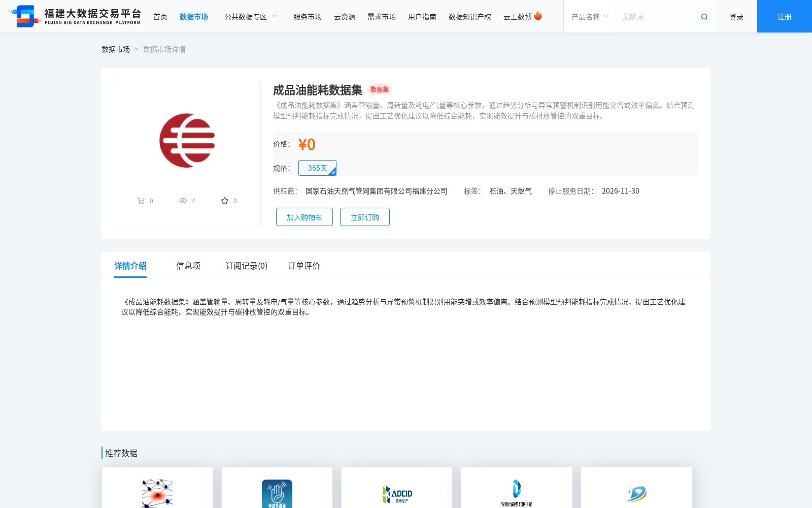Click the red supplier logo image

pyautogui.click(x=187, y=141)
